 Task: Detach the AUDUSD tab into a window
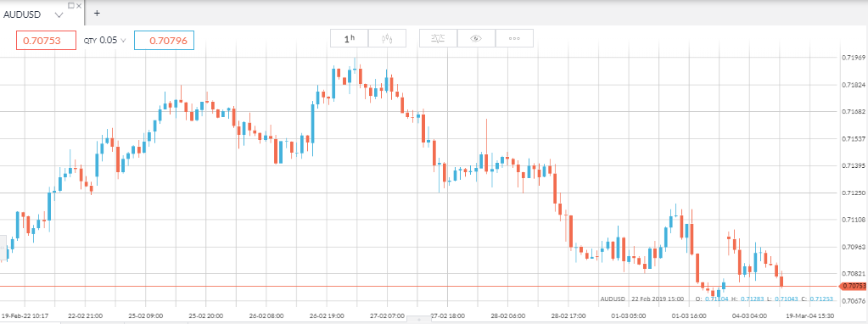(70, 5)
